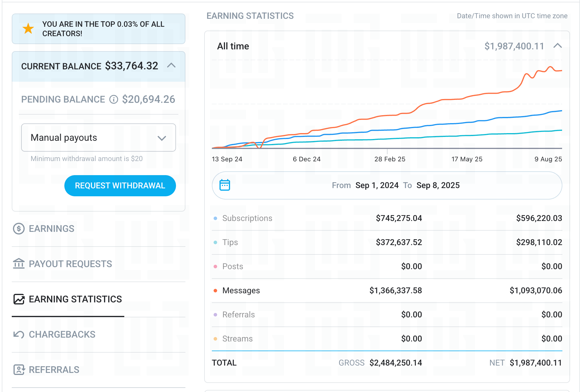Go to the Chargebacks section
Viewport: 580px width, 392px height.
pyautogui.click(x=62, y=334)
